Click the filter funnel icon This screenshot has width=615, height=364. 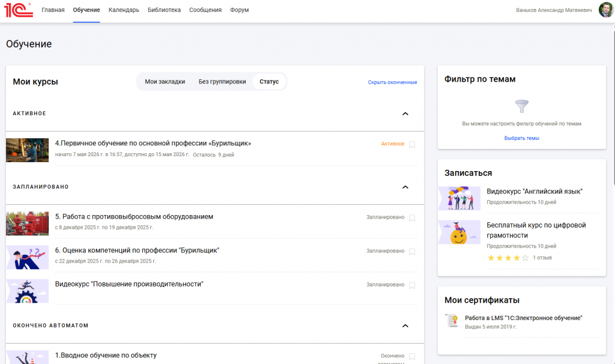(x=522, y=106)
